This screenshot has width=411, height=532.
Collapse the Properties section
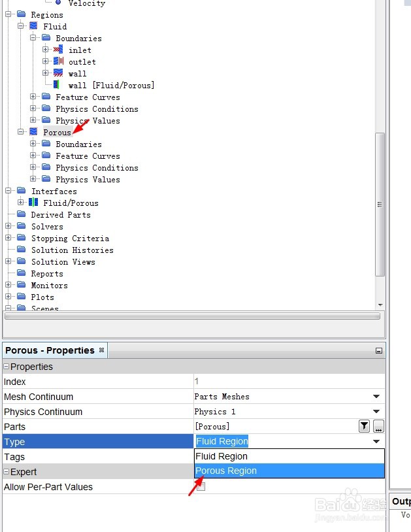6,367
